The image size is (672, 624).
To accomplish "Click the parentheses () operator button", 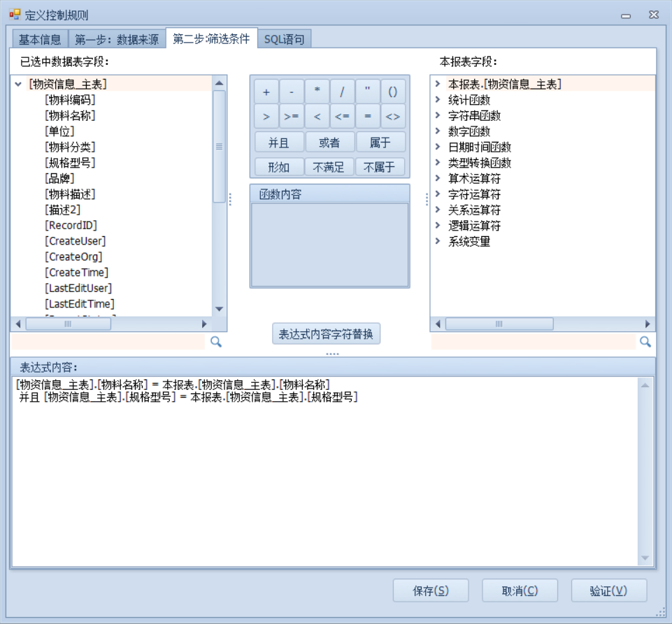I will coord(392,92).
